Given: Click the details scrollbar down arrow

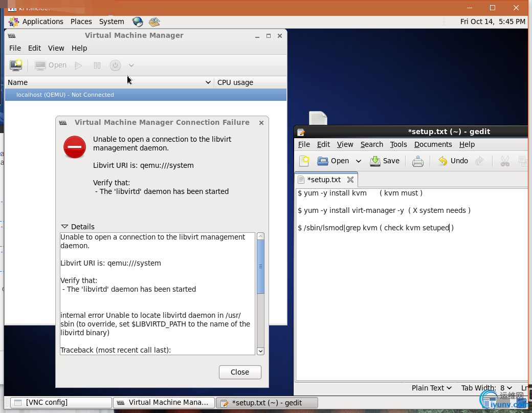Looking at the screenshot, I should coord(260,351).
